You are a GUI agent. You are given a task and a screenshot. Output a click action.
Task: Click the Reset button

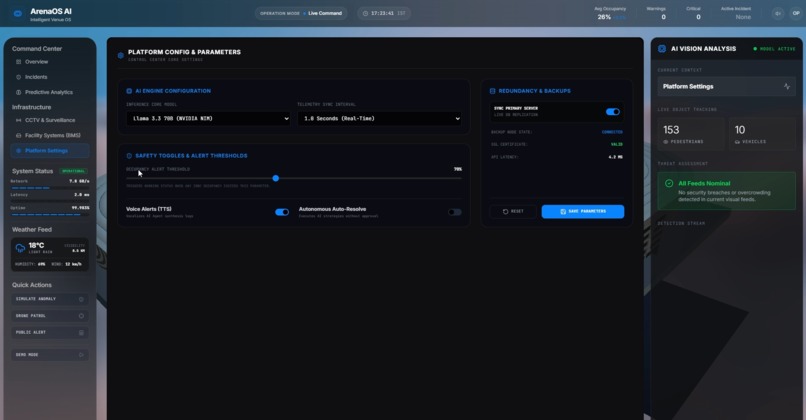[513, 211]
